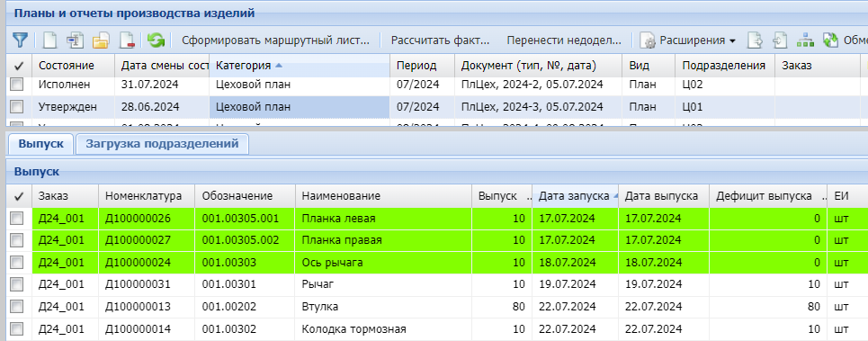Click the folder open document icon
This screenshot has width=868, height=341.
point(101,40)
